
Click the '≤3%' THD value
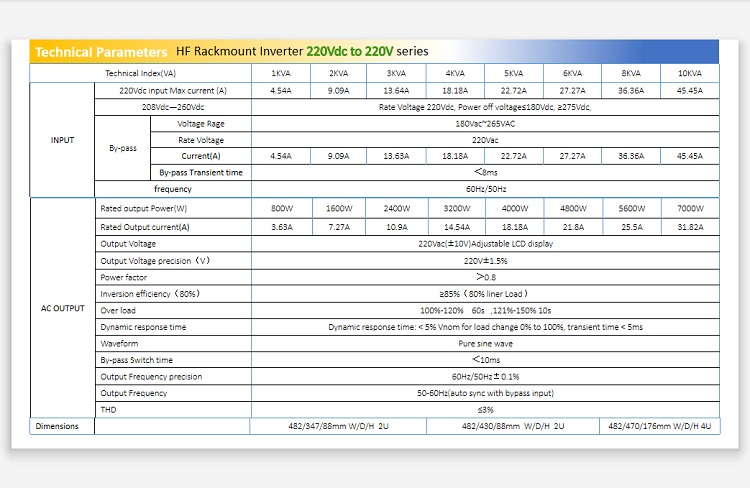point(485,410)
